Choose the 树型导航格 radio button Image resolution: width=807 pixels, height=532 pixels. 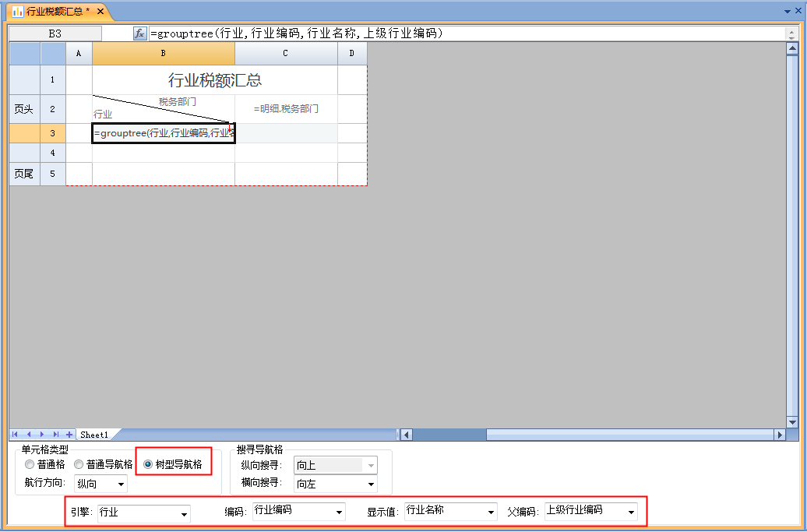[148, 464]
